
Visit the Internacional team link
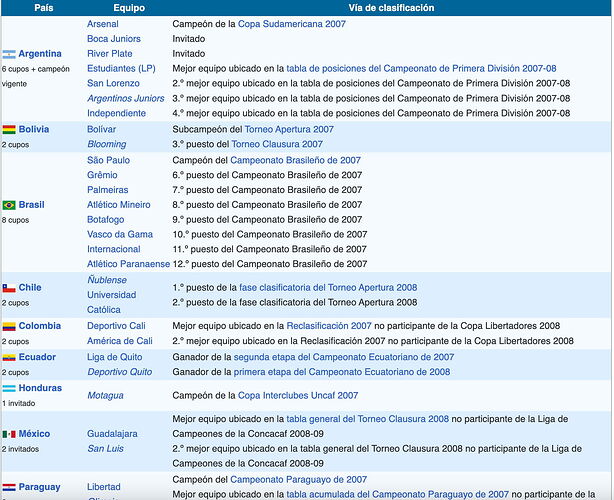coord(114,249)
